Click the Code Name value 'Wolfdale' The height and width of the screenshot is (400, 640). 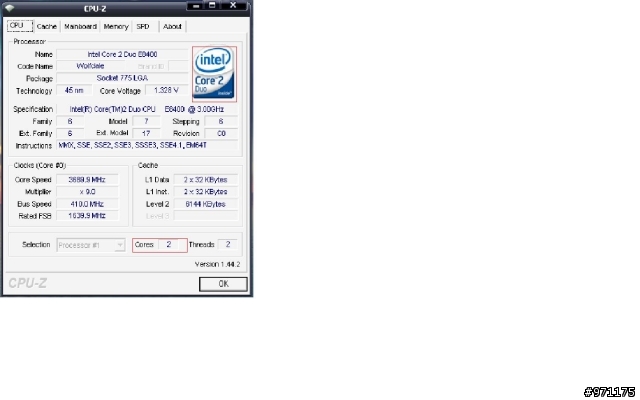[90, 66]
